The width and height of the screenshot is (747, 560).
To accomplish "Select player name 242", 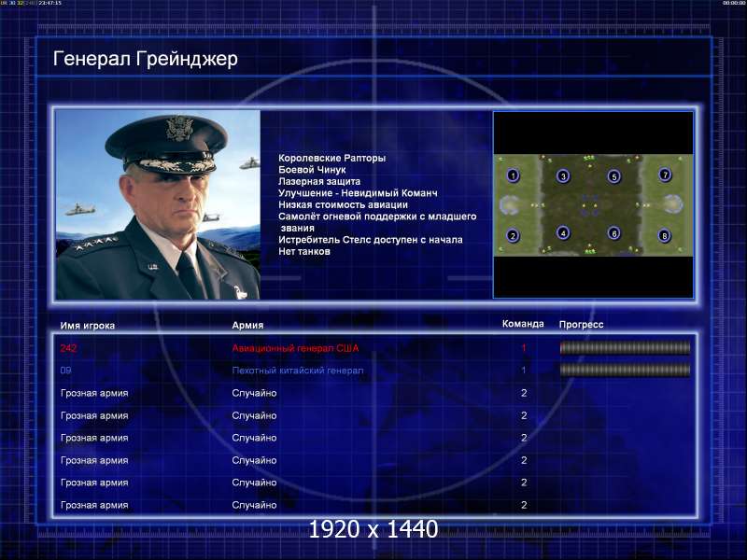I will [68, 348].
